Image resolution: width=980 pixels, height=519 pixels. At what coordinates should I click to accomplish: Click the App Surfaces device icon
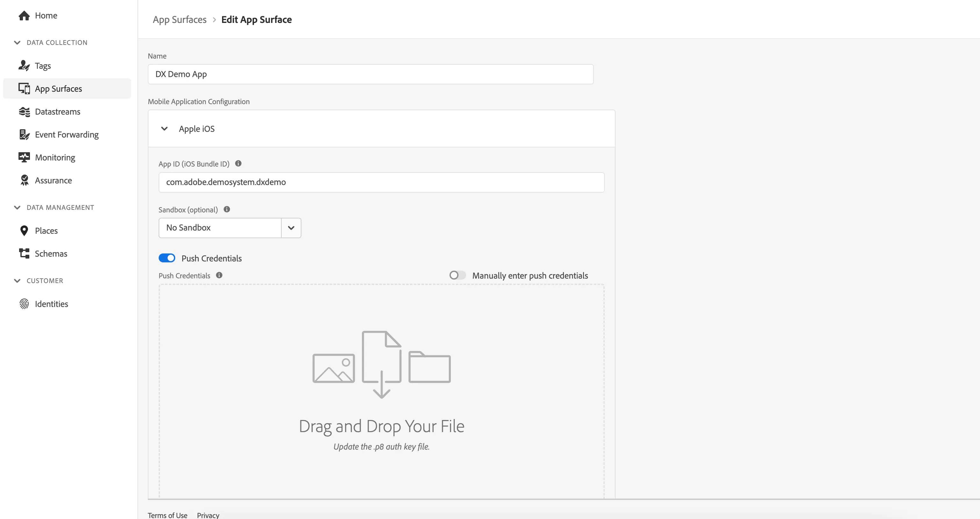tap(24, 89)
